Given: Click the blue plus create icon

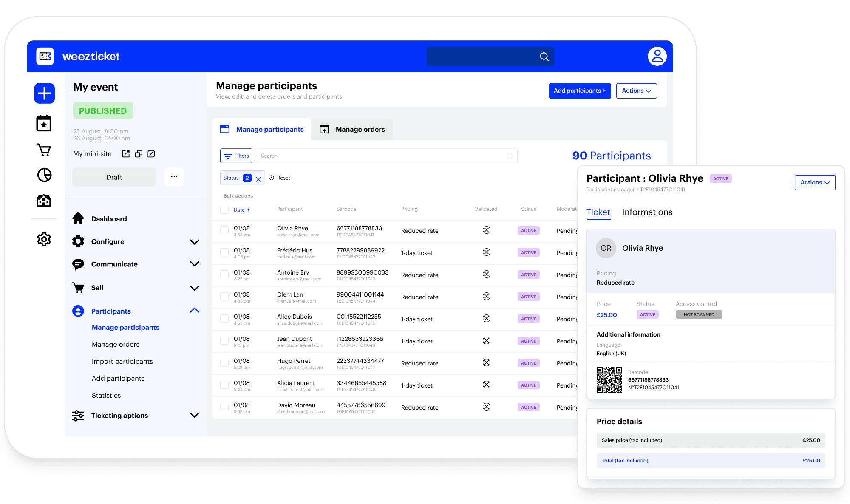Looking at the screenshot, I should (45, 93).
